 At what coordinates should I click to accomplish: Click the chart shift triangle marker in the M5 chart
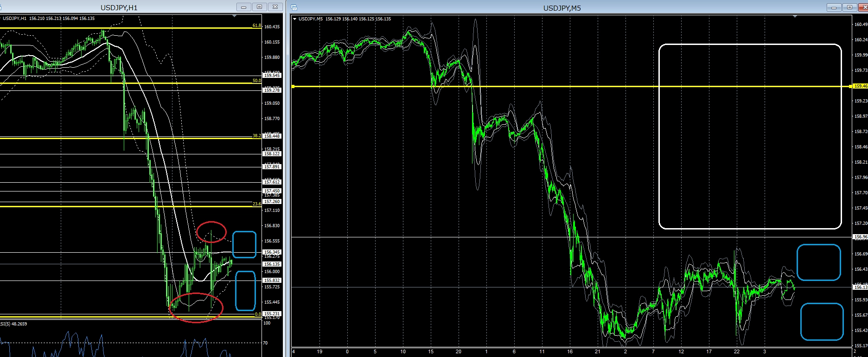click(795, 17)
